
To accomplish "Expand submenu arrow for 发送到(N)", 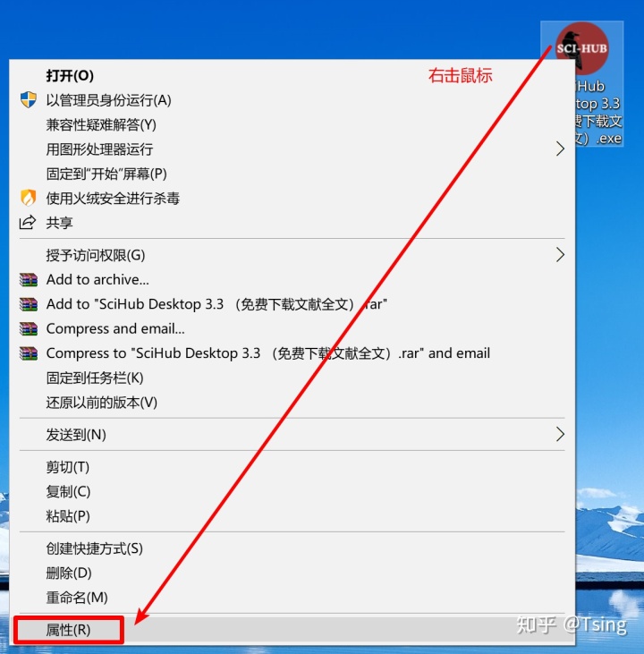I will [x=560, y=435].
